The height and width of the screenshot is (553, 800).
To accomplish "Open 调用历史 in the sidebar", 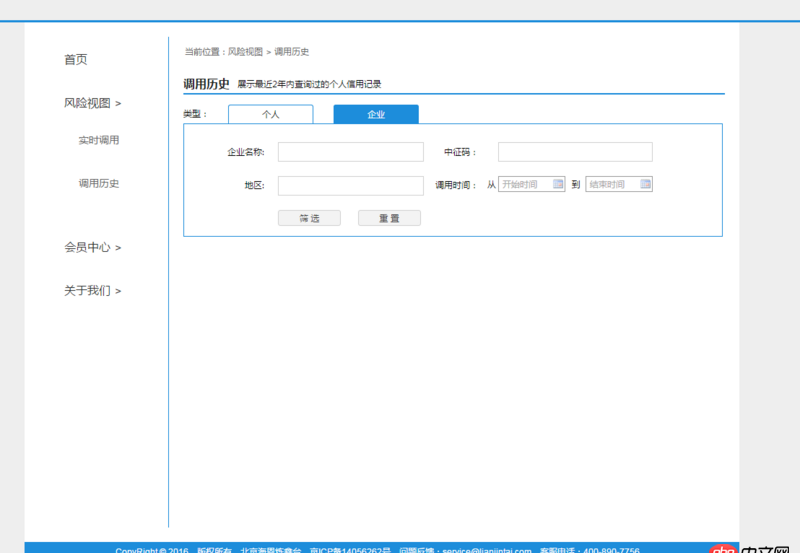I will coord(98,184).
